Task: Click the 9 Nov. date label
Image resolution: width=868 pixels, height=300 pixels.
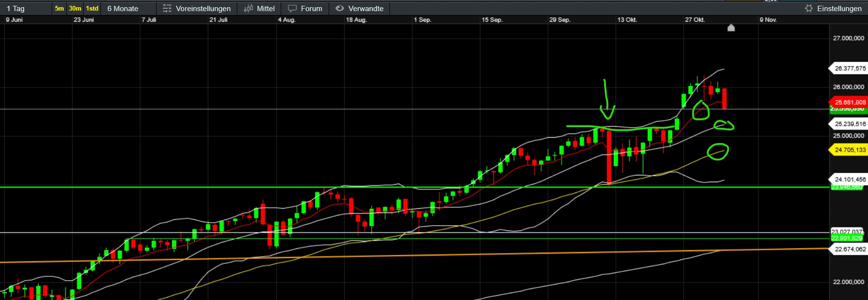Action: [x=768, y=20]
